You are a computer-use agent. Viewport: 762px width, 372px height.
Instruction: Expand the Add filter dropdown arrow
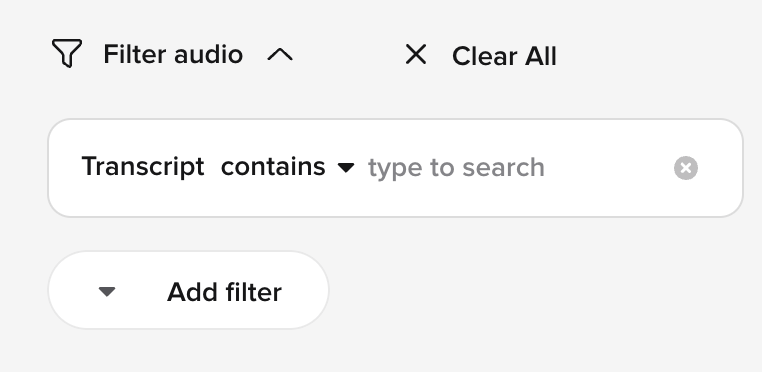pos(107,291)
